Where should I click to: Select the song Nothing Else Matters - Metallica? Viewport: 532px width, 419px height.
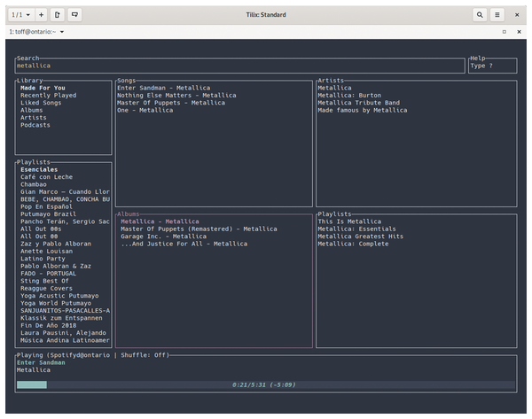pyautogui.click(x=176, y=96)
